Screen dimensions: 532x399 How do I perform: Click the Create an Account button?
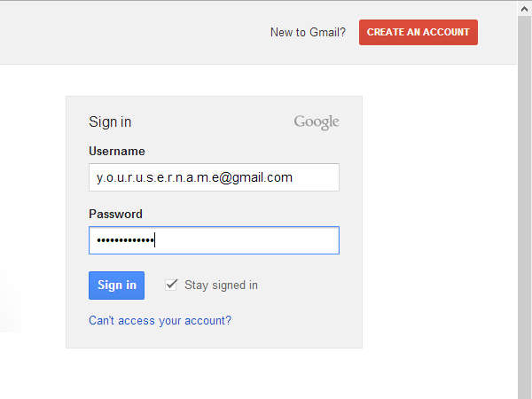point(418,32)
